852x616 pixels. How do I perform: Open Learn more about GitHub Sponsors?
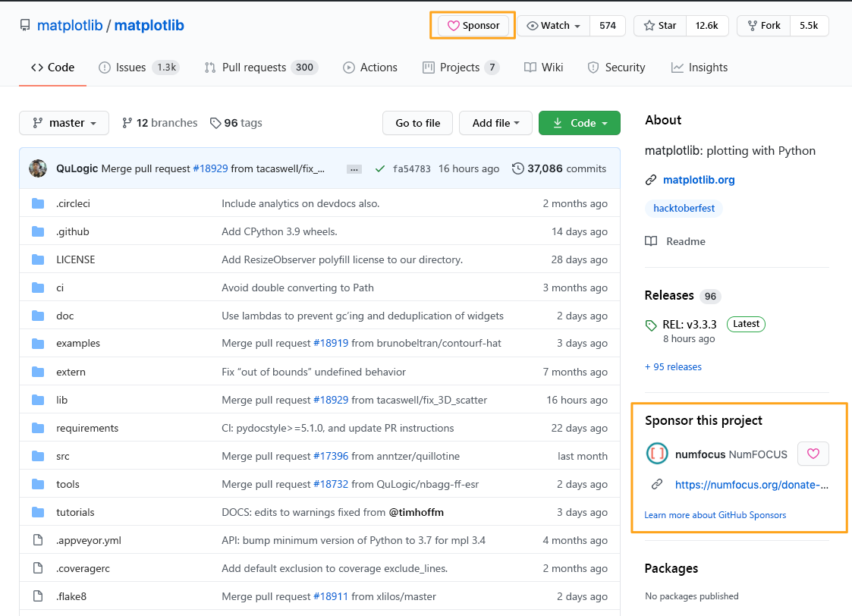coord(715,515)
